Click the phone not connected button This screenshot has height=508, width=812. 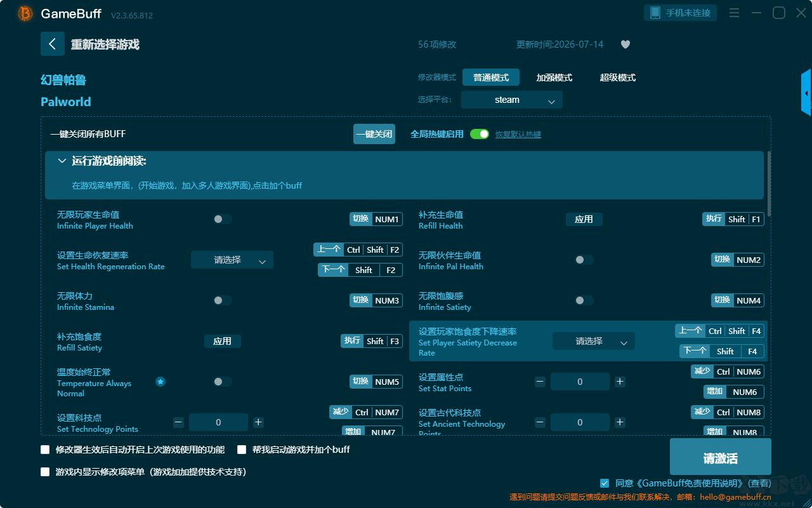click(x=681, y=13)
